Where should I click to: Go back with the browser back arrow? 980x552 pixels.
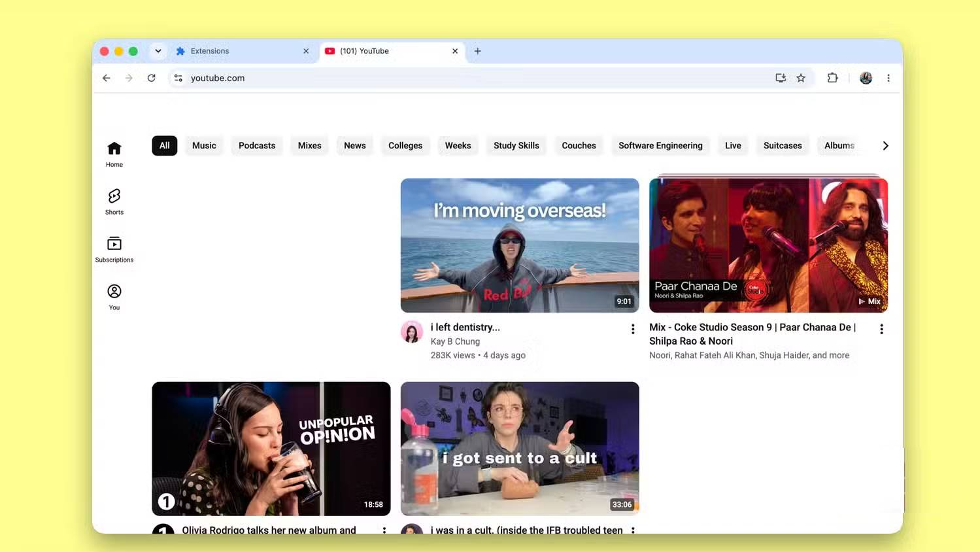(x=107, y=78)
